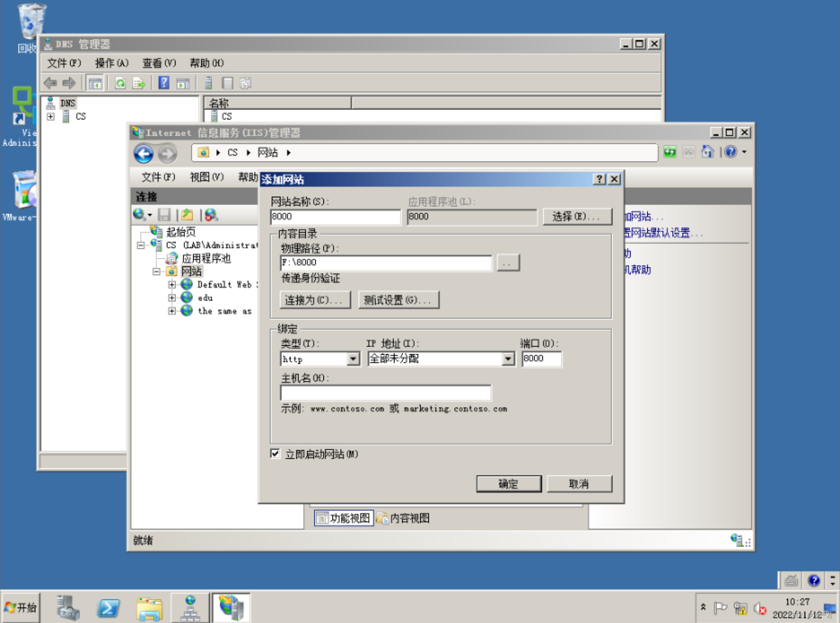Click the browse physical path button
The width and height of the screenshot is (840, 623).
pos(508,262)
